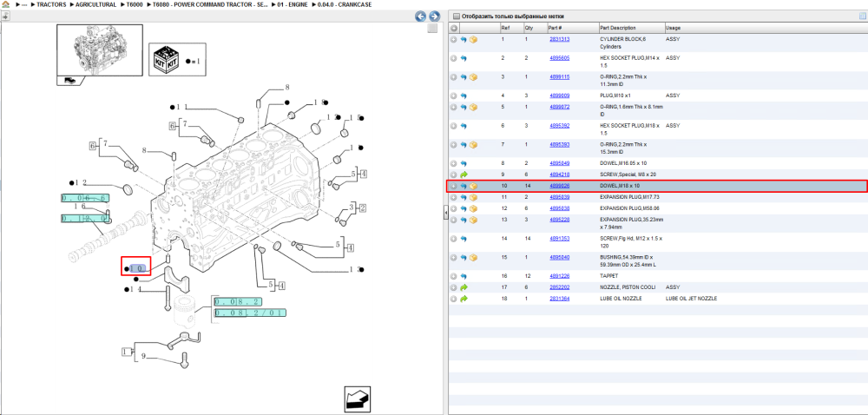Go to next diagram with right arrow
This screenshot has height=415, width=868.
point(435,16)
